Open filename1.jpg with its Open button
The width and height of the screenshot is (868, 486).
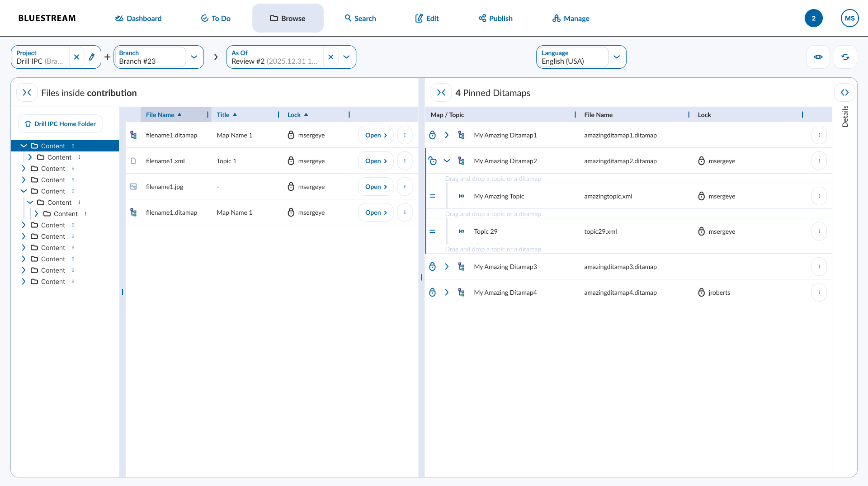point(376,187)
